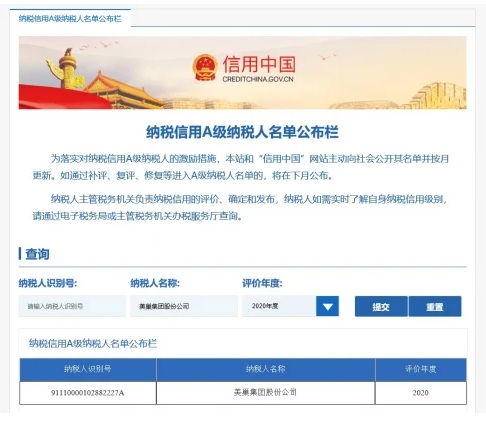Click the national emblem icon in the banner

pos(205,68)
